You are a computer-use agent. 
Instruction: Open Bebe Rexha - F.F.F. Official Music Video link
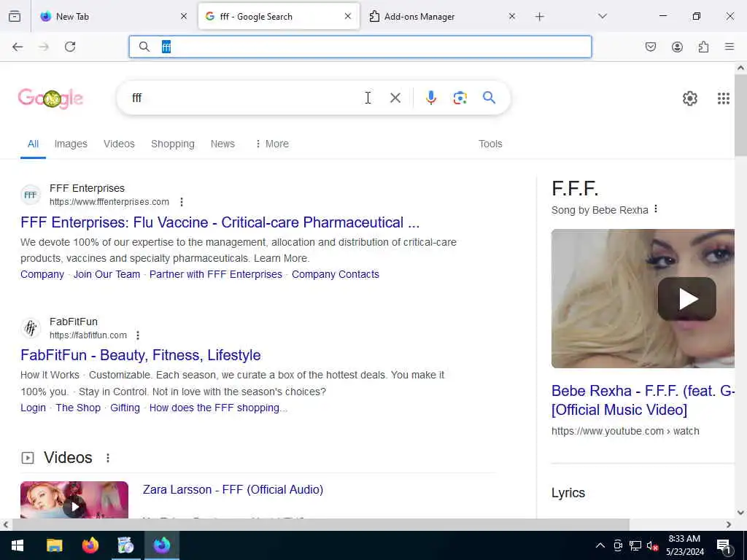point(643,400)
